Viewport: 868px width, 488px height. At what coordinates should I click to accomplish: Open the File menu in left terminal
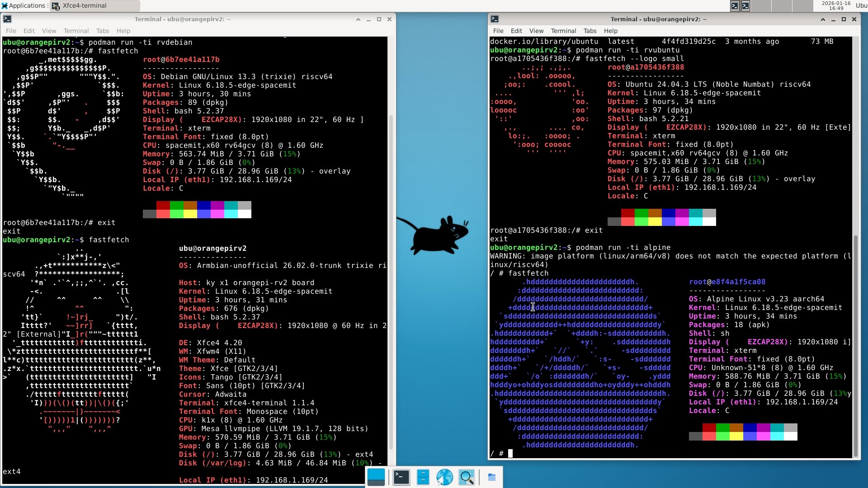[x=11, y=31]
